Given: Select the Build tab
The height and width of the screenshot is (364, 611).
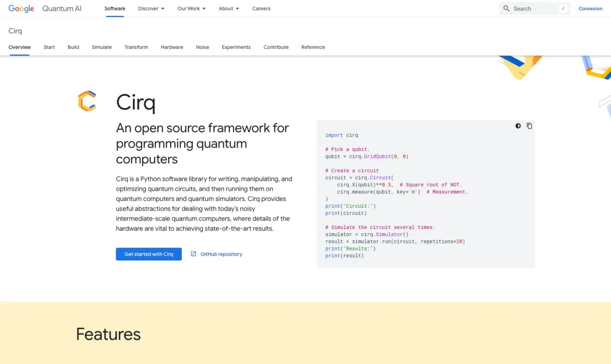Looking at the screenshot, I should click(x=73, y=47).
